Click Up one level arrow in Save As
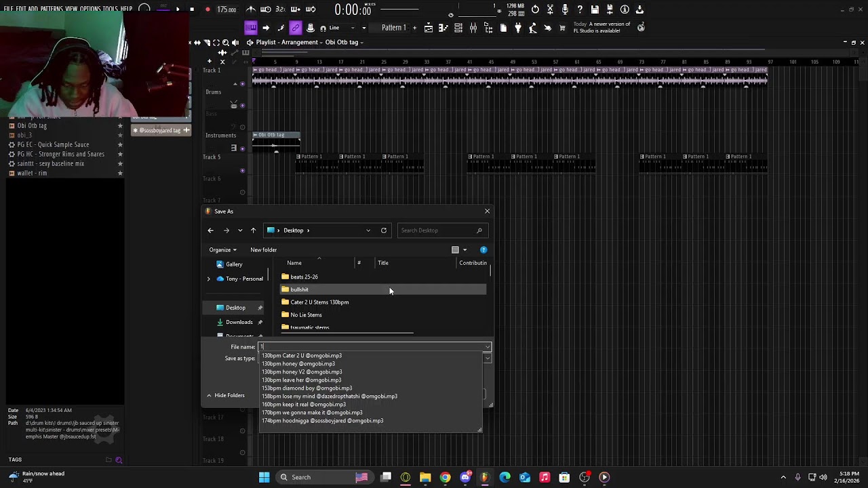 (253, 230)
